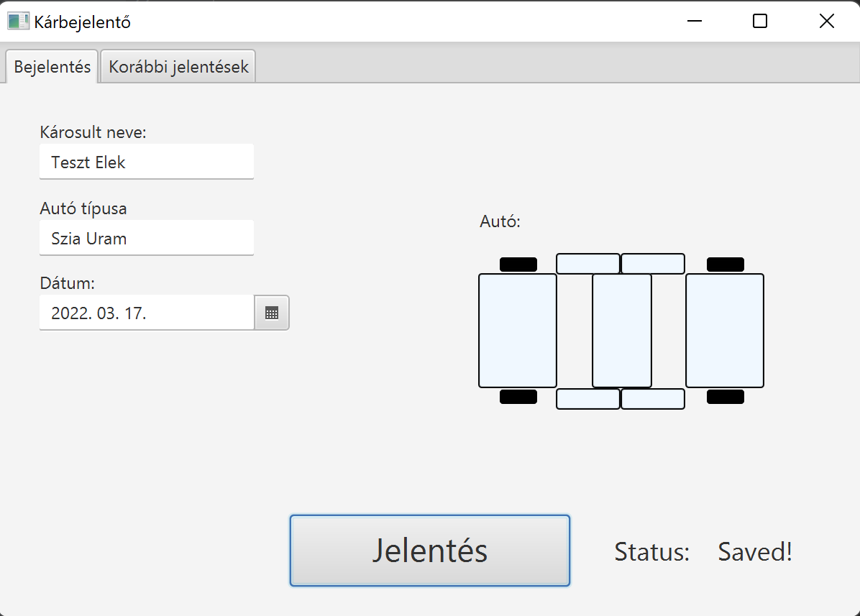The height and width of the screenshot is (616, 860).
Task: Mark the lower-left door panel of the car
Action: 588,399
